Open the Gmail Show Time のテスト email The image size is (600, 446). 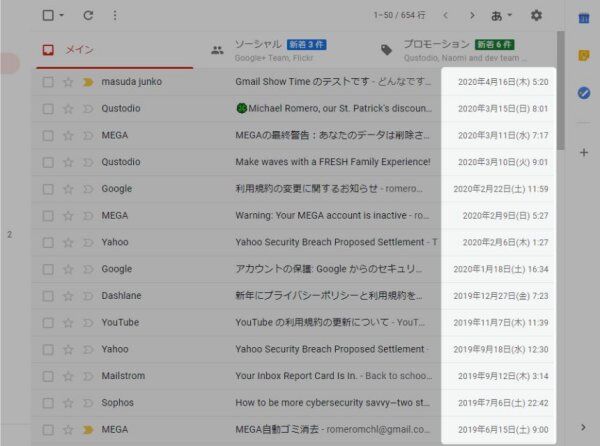pos(333,81)
